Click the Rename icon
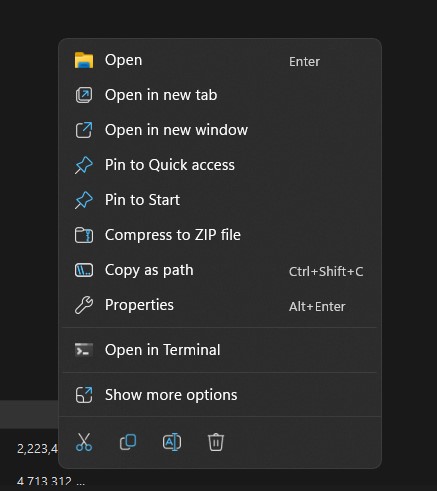 pos(172,442)
